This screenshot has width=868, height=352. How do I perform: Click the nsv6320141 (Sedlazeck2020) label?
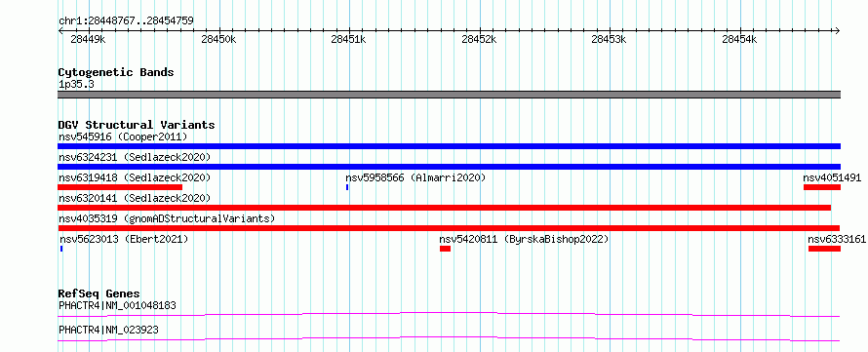(x=135, y=198)
